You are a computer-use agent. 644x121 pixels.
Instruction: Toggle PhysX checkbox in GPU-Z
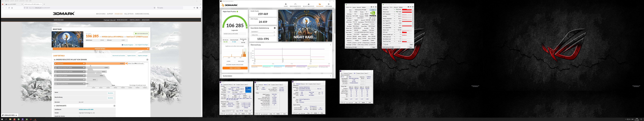[x=365, y=45]
